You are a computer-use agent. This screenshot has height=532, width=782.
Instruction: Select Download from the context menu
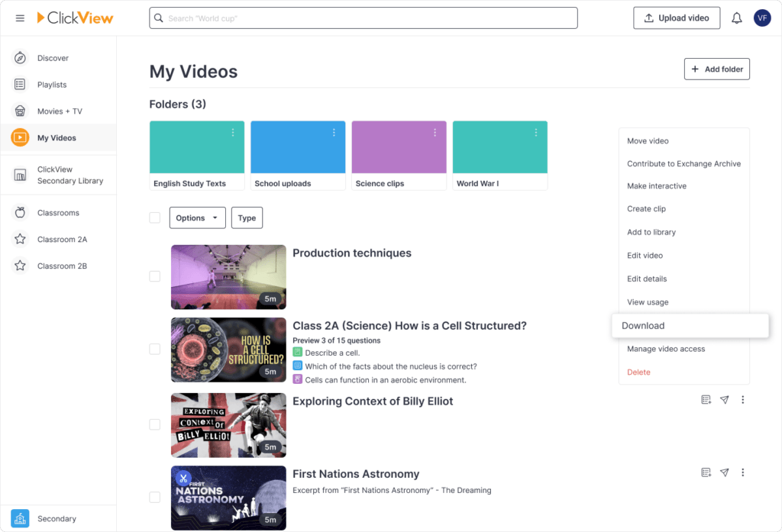tap(643, 325)
